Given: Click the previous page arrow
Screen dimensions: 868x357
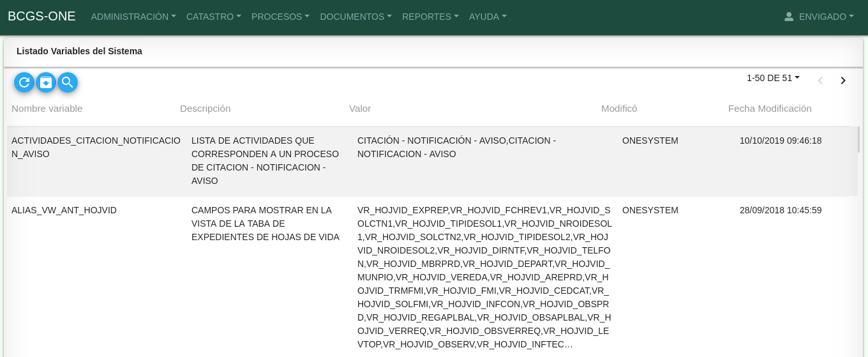Looking at the screenshot, I should tap(820, 80).
